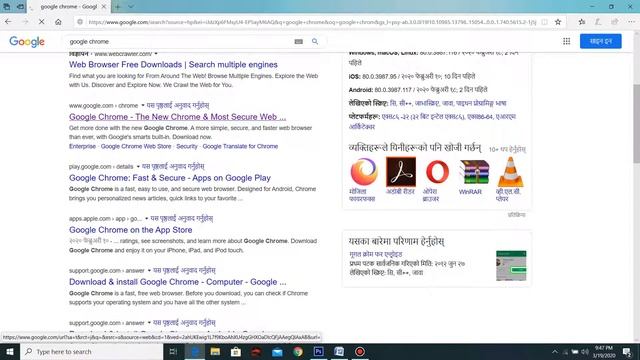Image resolution: width=640 pixels, height=360 pixels.
Task: Go back to previous page in Edge
Action: pos(8,22)
